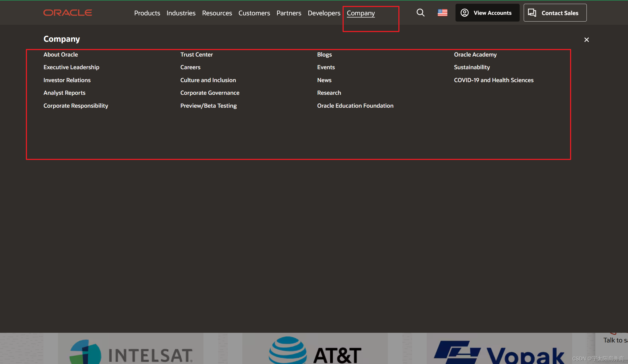The image size is (628, 364).
Task: Open the Developers menu
Action: tap(324, 13)
